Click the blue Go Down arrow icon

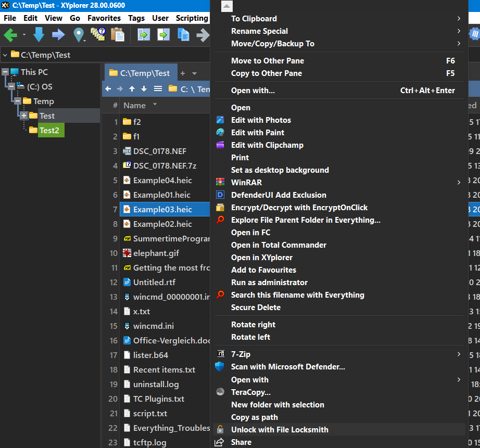37,35
